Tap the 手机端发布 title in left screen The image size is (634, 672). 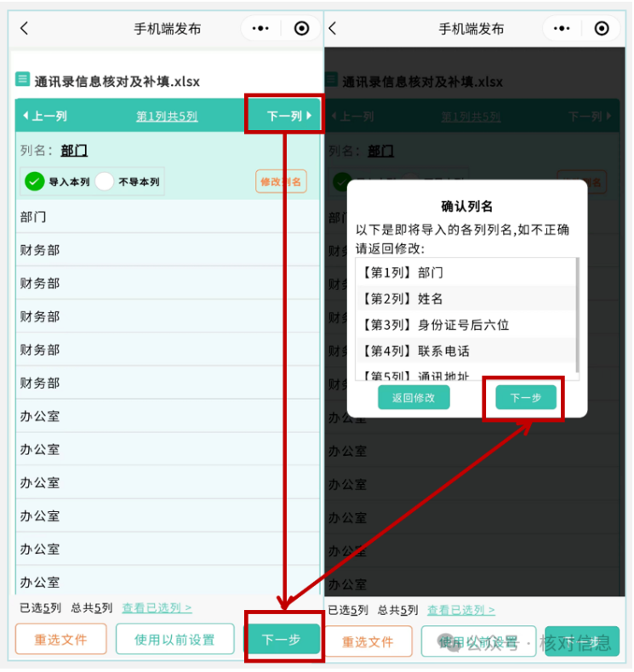(167, 29)
